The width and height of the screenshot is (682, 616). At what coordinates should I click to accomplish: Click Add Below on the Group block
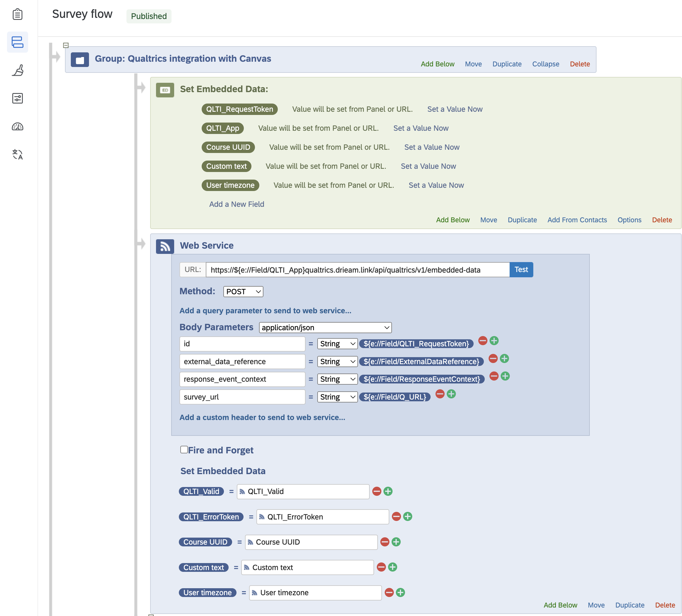pos(437,64)
